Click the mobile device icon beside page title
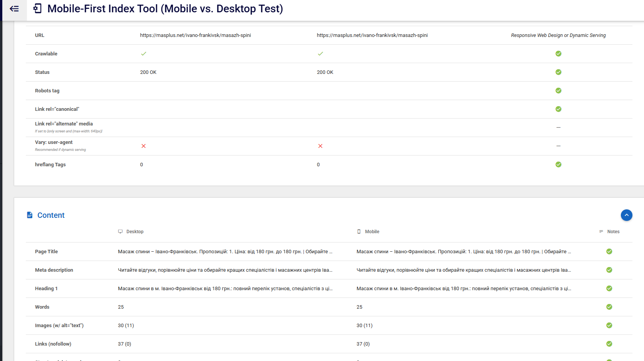Image resolution: width=644 pixels, height=361 pixels. click(37, 8)
